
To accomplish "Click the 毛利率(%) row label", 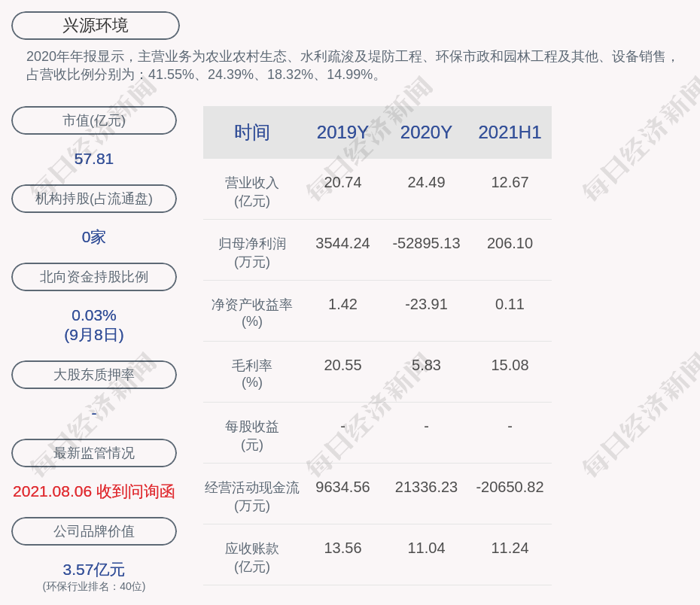I will (x=251, y=374).
